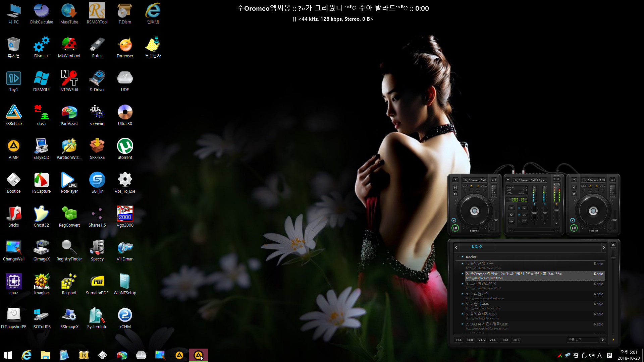Open the WinNTSetup desktop icon
Screen dimensions: 644x362
(x=125, y=285)
